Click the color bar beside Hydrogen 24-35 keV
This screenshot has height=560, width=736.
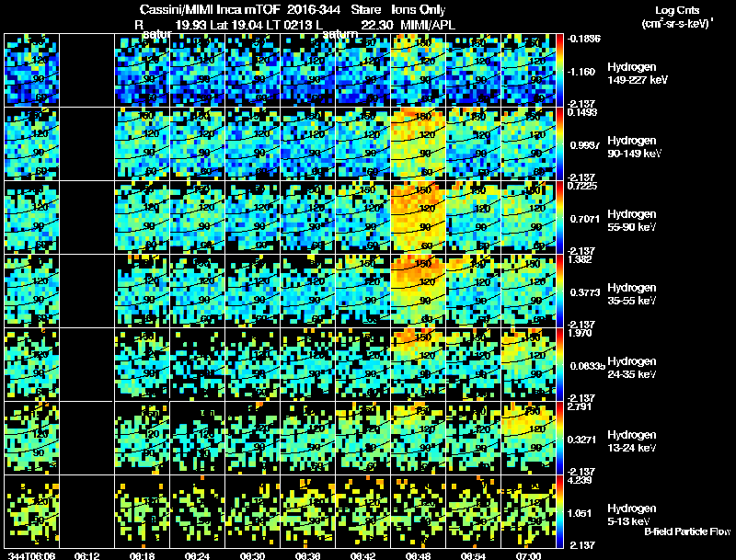point(559,365)
